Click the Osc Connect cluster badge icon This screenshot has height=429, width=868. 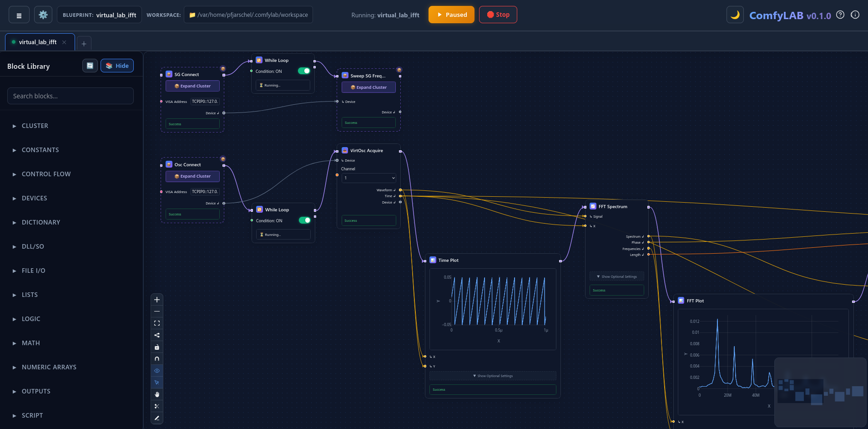pyautogui.click(x=223, y=159)
